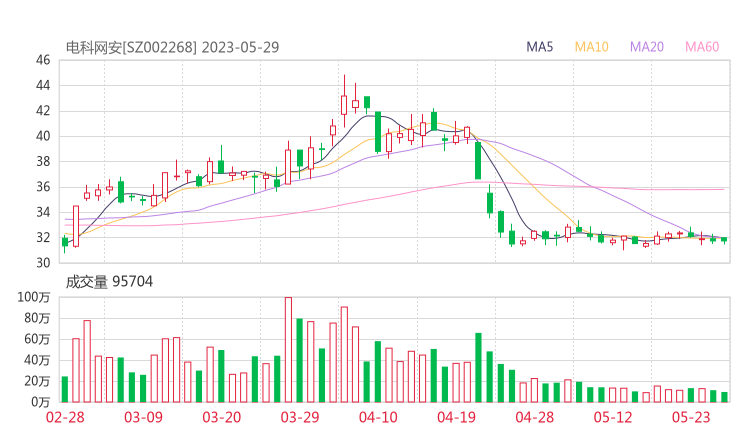Select the 04-10 date axis label

click(378, 417)
